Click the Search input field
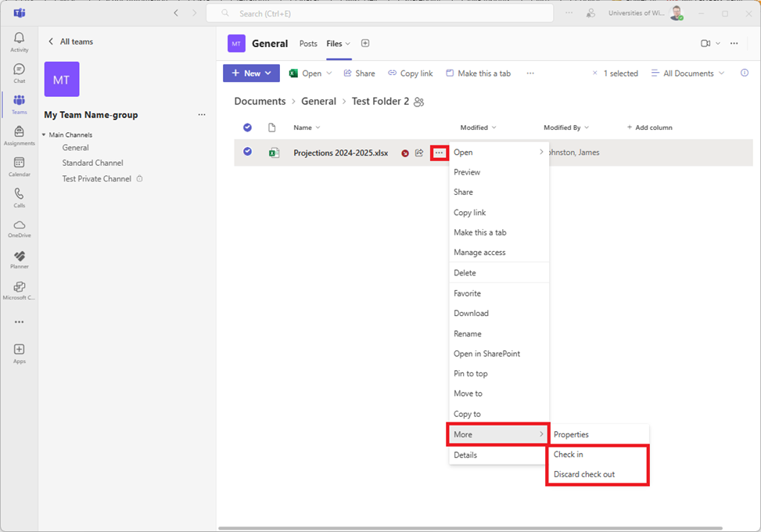761x532 pixels. [383, 13]
